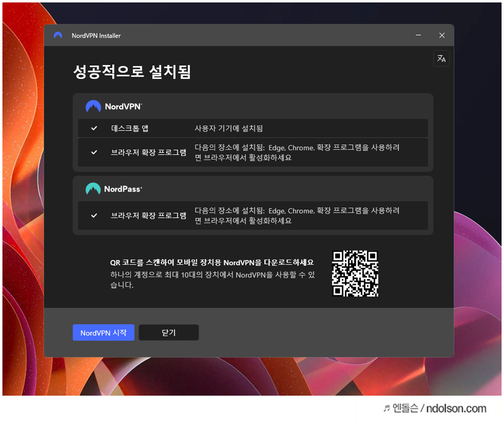This screenshot has height=421, width=504.
Task: Click the 데스크톱 앱 label
Action: coord(130,128)
